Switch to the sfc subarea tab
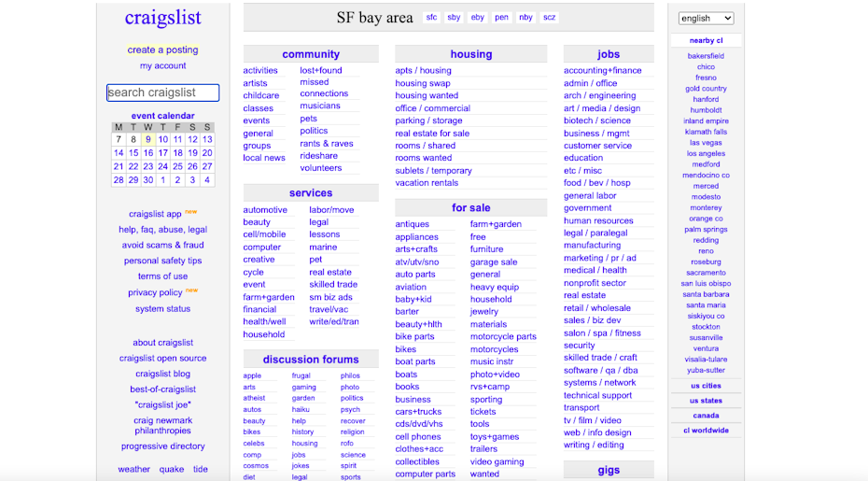This screenshot has height=481, width=868. (431, 18)
